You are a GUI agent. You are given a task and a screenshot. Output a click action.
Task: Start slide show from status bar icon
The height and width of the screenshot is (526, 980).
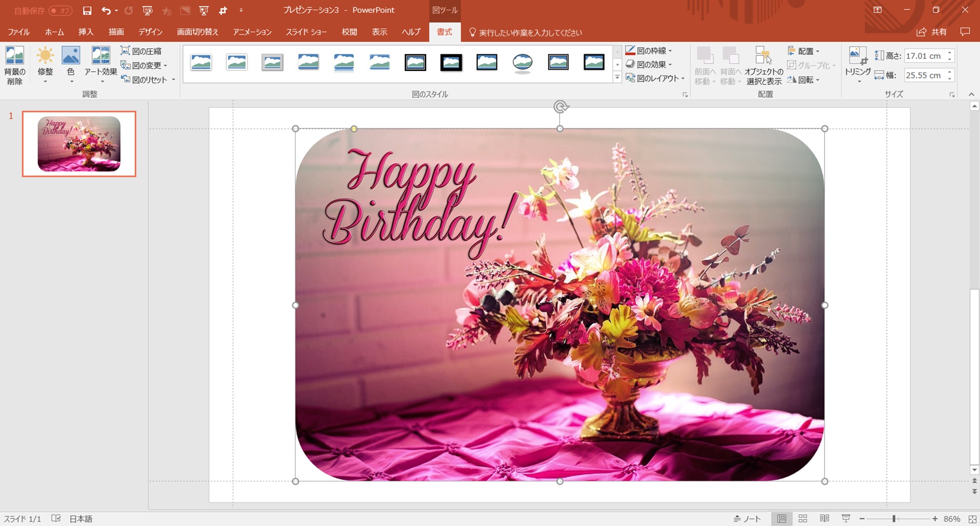point(846,519)
